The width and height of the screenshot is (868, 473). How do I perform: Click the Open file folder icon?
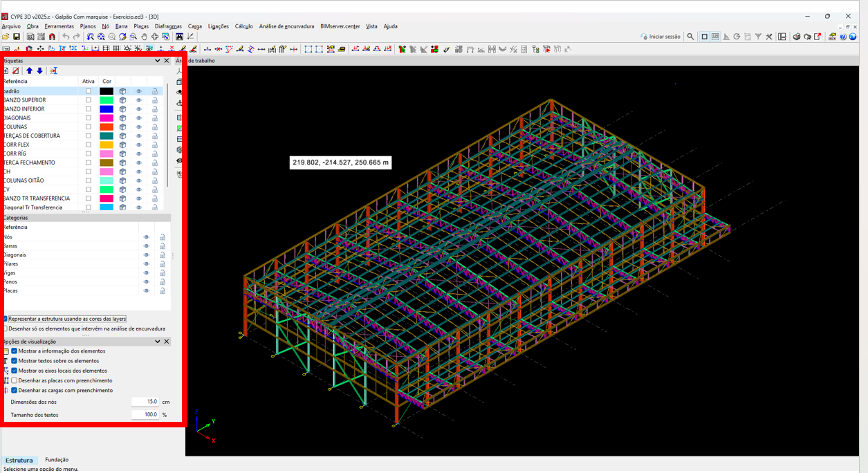[x=6, y=37]
